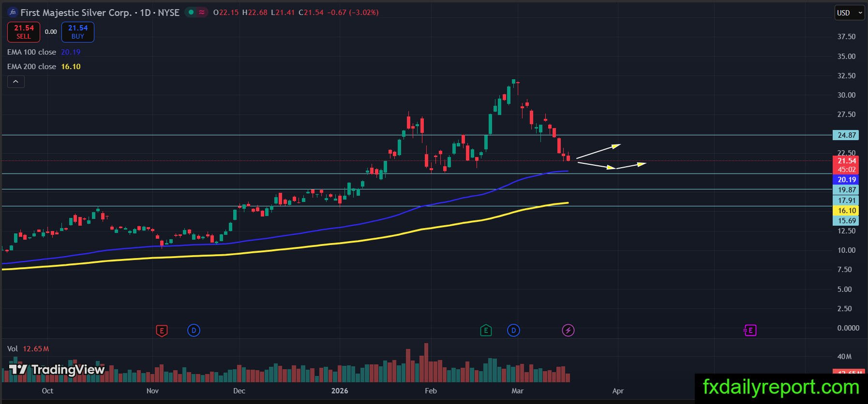Open the red earnings E marker near Nov

[x=162, y=331]
